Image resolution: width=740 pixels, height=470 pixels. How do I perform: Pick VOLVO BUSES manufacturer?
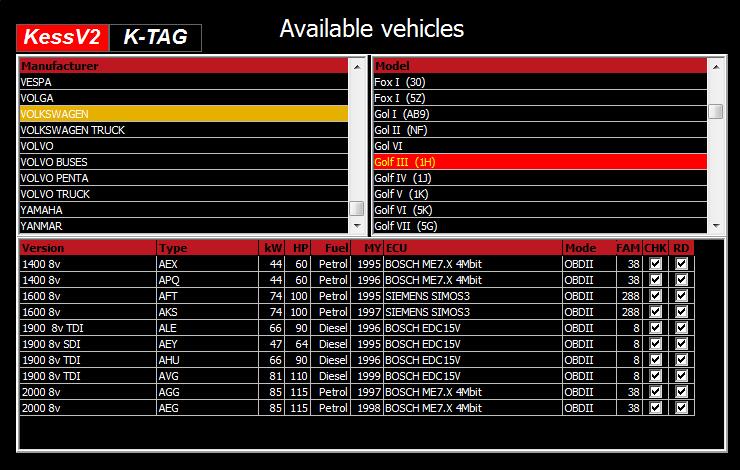pos(184,162)
